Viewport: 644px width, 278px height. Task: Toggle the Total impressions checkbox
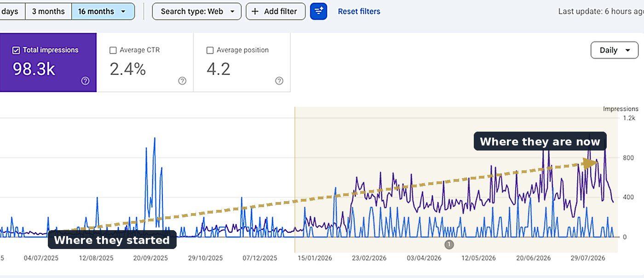click(16, 50)
